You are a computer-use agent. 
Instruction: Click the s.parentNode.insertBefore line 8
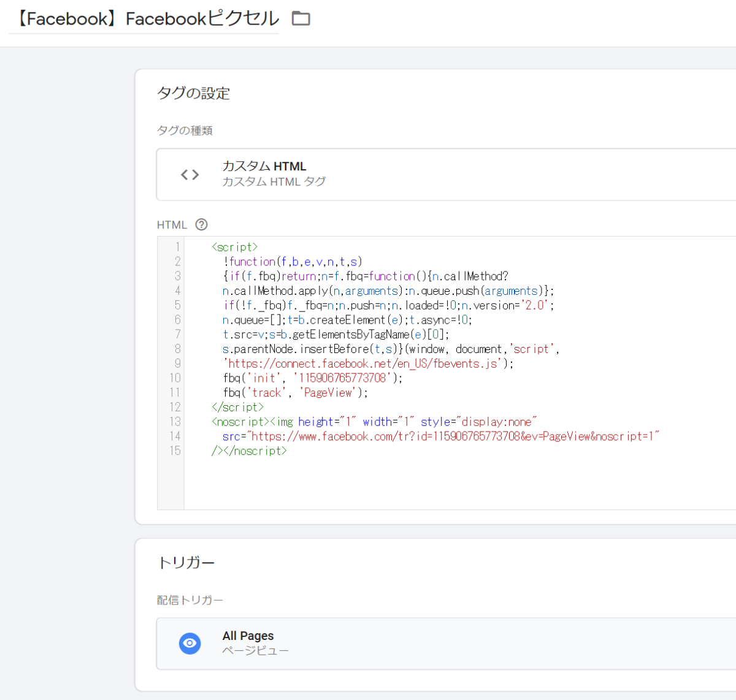tap(391, 349)
